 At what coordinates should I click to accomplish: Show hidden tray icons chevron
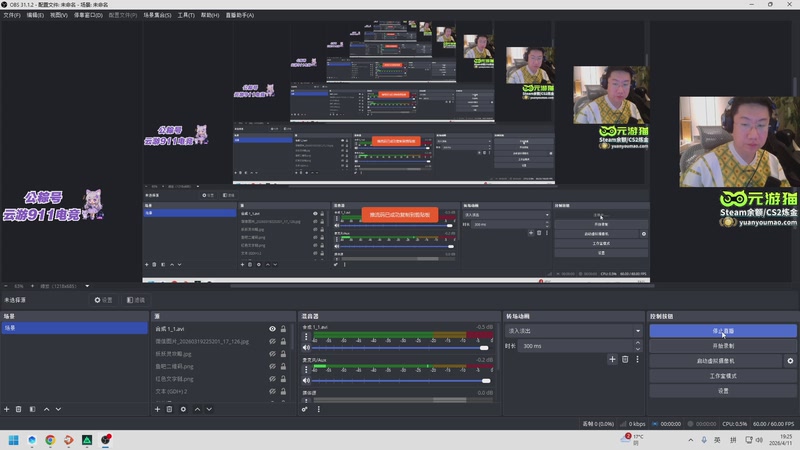coord(690,440)
